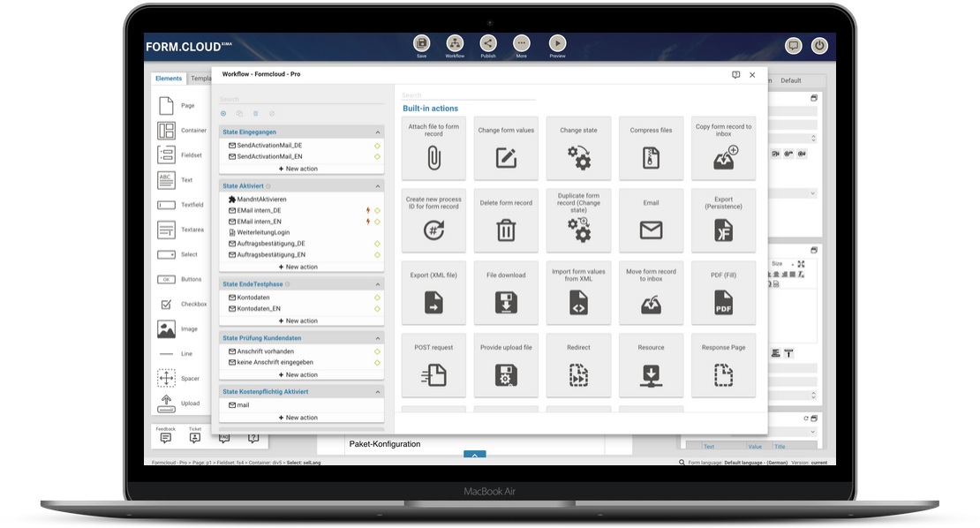Select EMail intern_DE action row
Screen dimensions: 980x528
click(301, 210)
